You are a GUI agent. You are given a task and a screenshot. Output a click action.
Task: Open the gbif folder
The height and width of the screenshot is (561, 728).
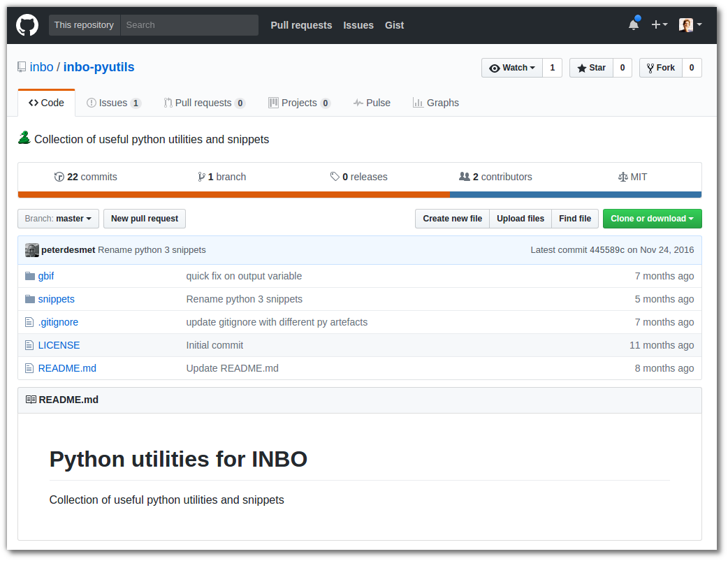tap(46, 277)
